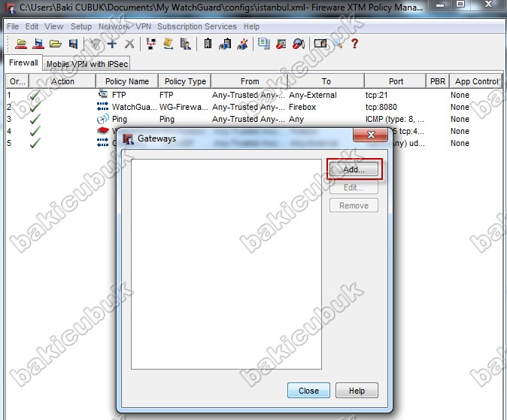Image resolution: width=507 pixels, height=420 pixels.
Task: Open the File menu
Action: click(13, 26)
